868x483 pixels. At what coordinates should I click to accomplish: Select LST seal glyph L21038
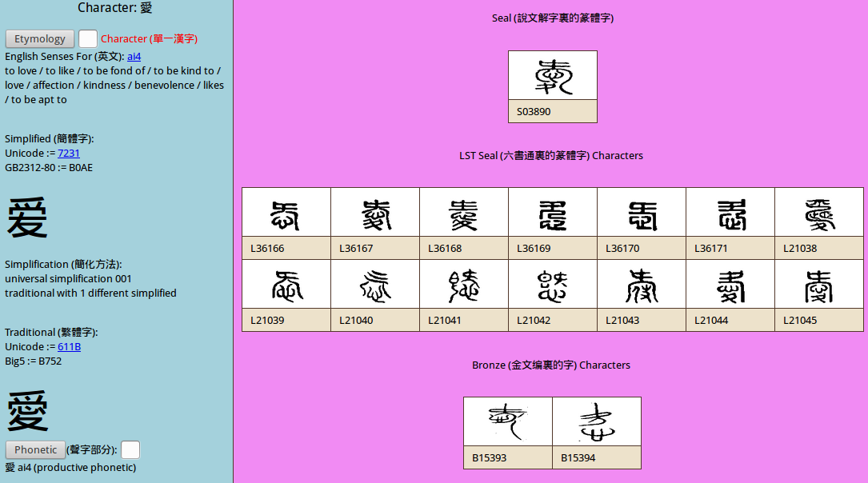(x=818, y=213)
